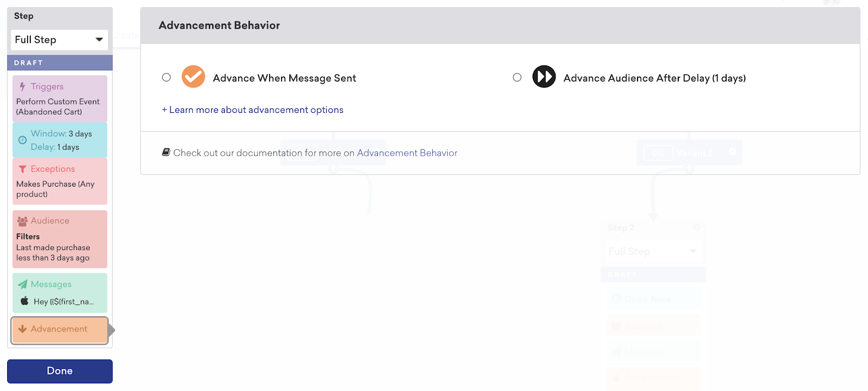Click the book documentation icon

point(166,153)
